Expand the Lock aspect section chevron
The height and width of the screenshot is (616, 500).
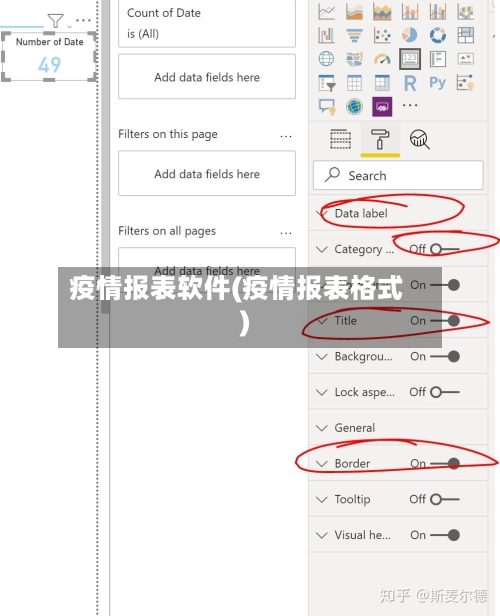tap(322, 392)
